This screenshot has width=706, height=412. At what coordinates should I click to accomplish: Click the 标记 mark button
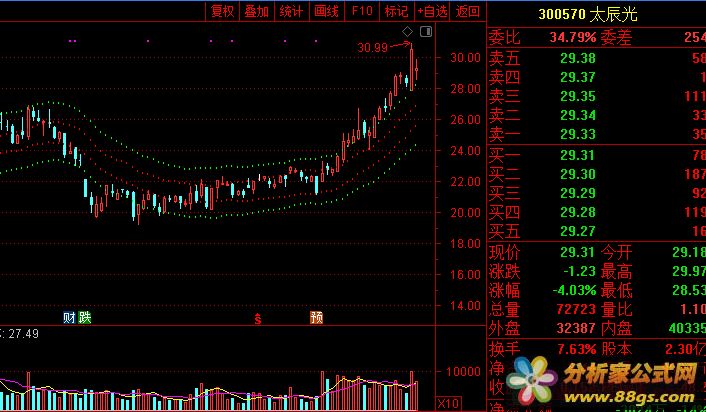click(x=396, y=11)
